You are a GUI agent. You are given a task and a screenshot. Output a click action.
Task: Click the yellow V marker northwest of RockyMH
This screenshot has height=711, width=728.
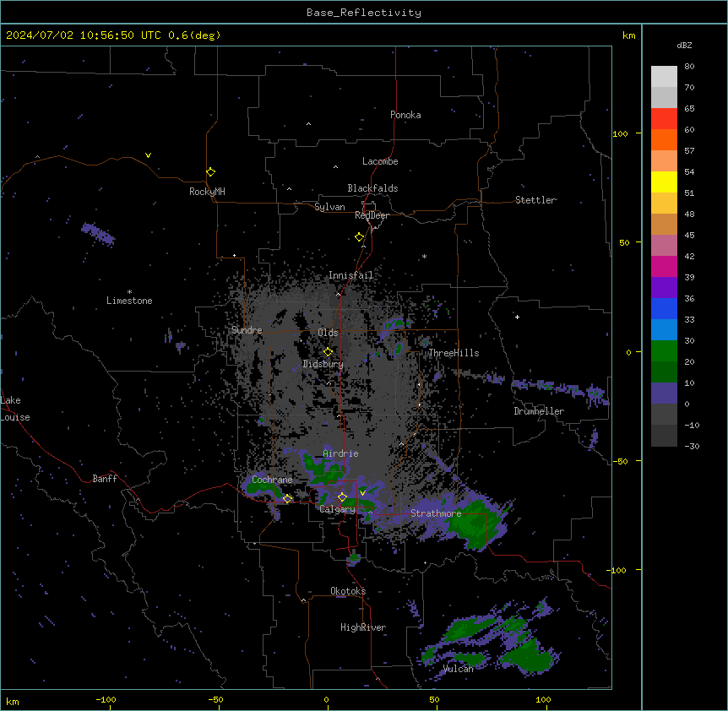(x=148, y=155)
